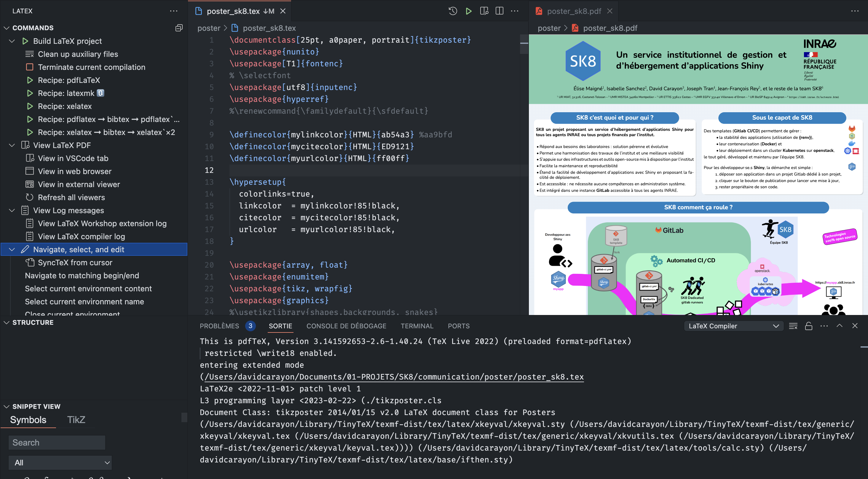The width and height of the screenshot is (868, 479).
Task: Toggle output scroll lock padlock icon
Action: tap(809, 326)
